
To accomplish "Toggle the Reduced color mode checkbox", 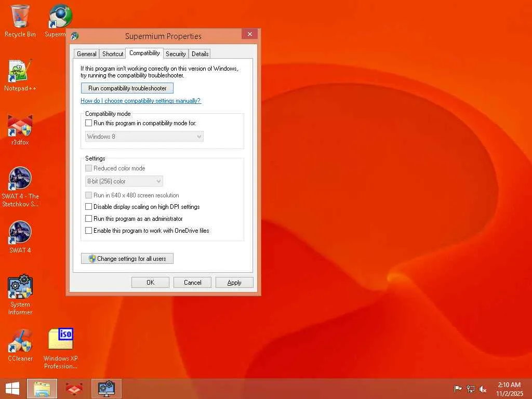I will click(x=88, y=168).
